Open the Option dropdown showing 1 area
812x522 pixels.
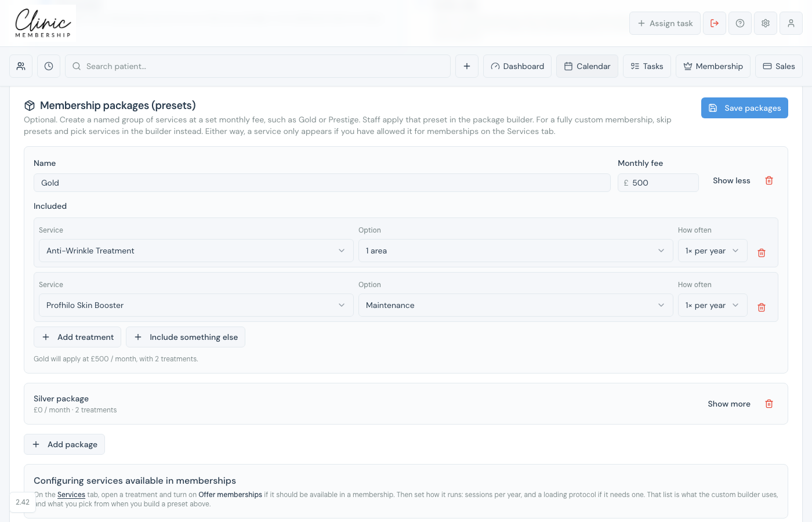pos(516,251)
